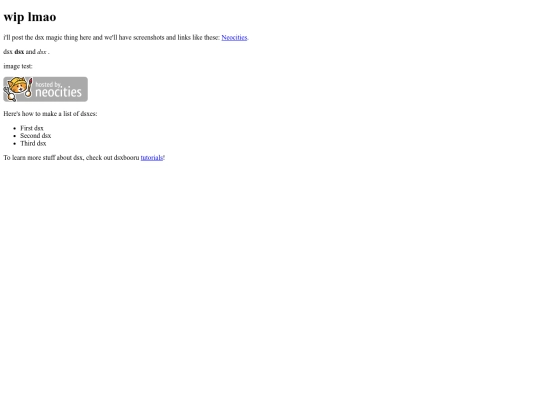
Task: Click the bullet before First dsx
Action: pyautogui.click(x=14, y=128)
